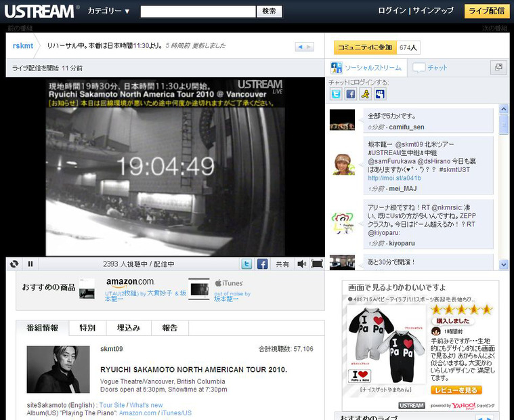
Task: Click the chat scrollbar thumb
Action: (x=504, y=124)
